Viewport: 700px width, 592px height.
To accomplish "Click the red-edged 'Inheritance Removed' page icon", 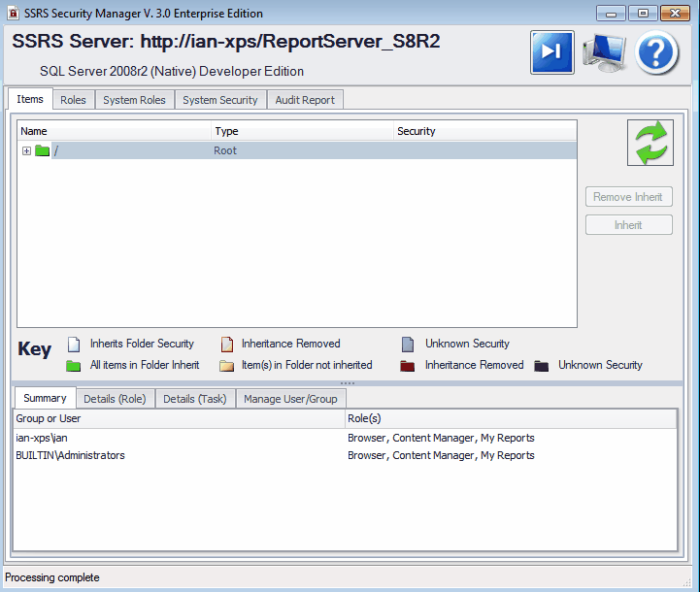I will tap(227, 345).
